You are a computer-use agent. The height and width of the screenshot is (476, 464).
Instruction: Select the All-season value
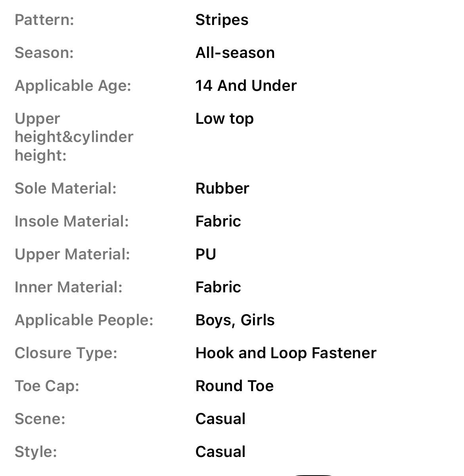click(235, 53)
